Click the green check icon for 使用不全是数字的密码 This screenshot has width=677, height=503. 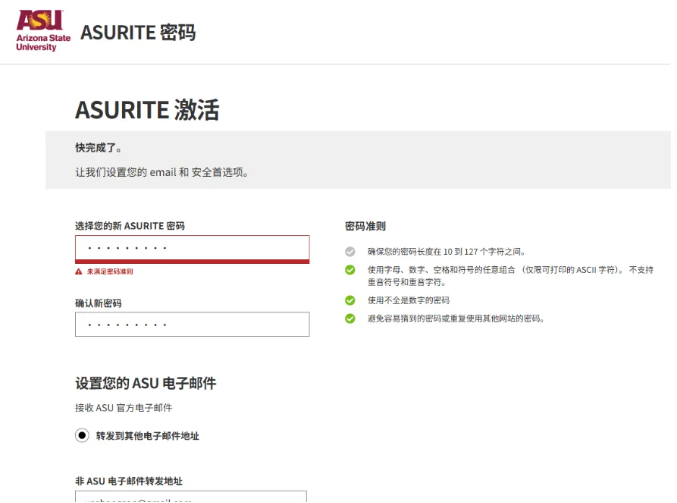[350, 300]
